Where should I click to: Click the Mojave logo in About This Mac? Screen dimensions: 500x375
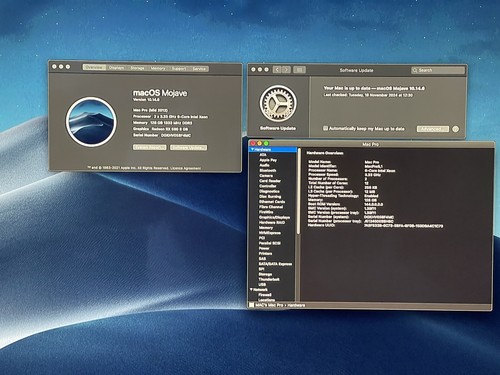click(91, 122)
